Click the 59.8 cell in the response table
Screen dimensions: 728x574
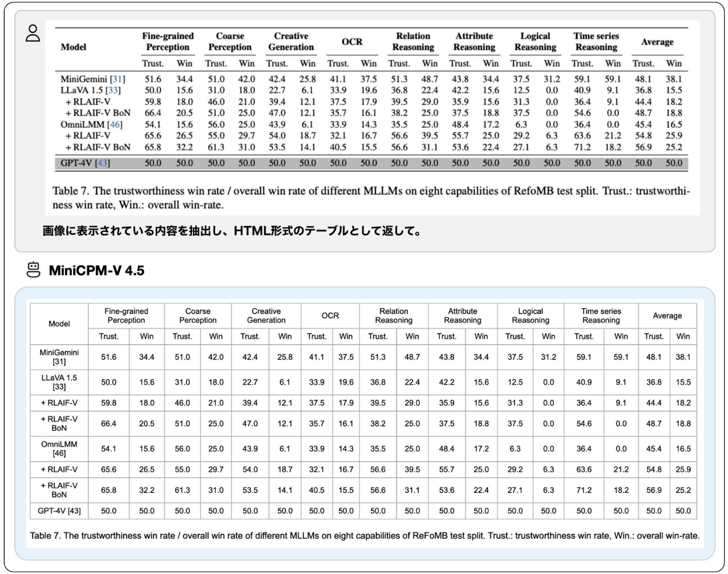coord(109,403)
